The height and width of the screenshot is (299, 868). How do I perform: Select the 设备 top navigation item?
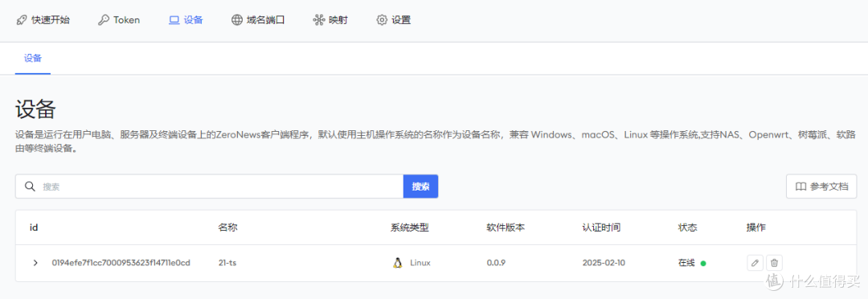[186, 20]
